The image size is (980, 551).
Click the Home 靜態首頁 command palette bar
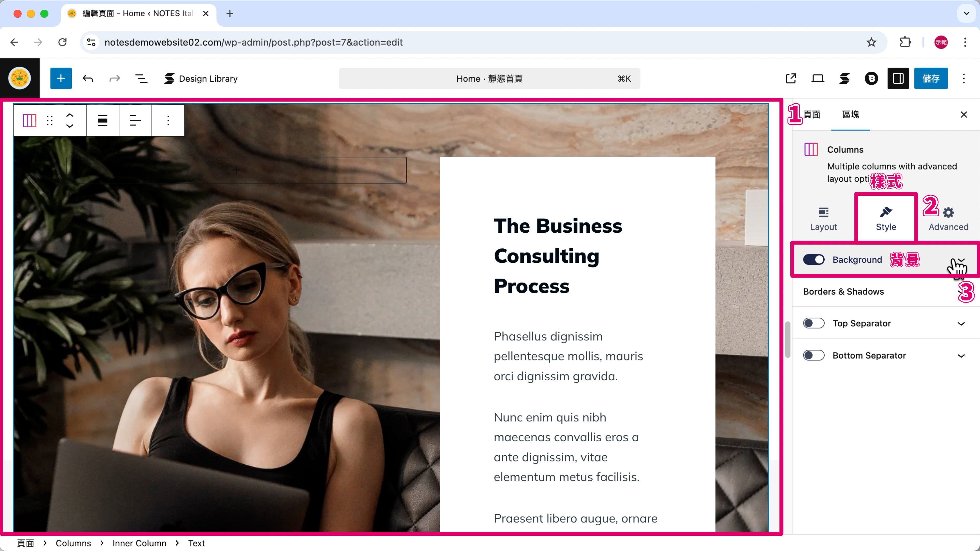(x=490, y=78)
